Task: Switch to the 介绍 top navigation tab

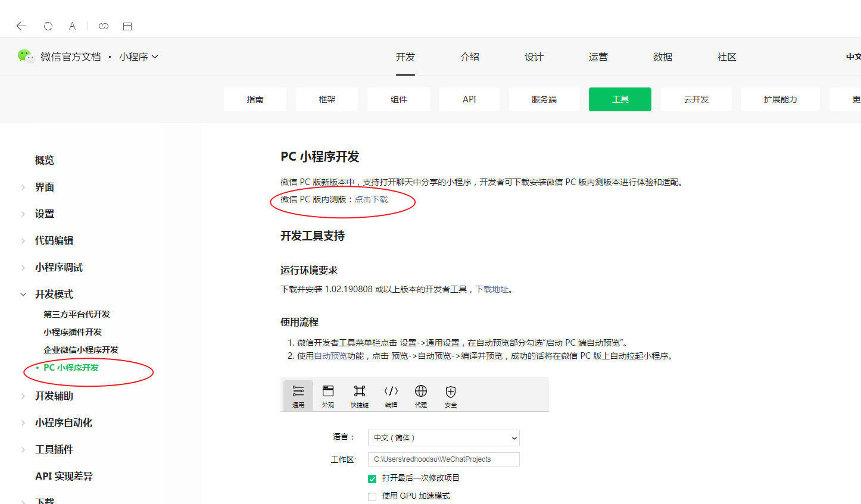Action: point(470,57)
